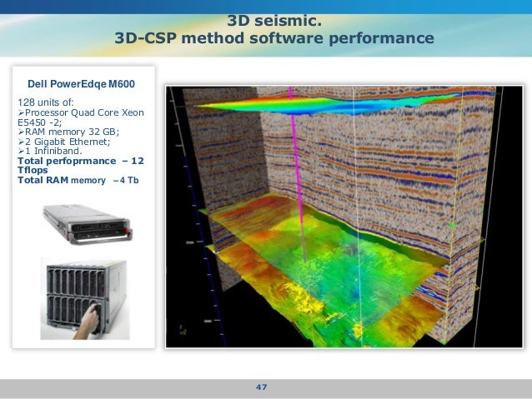
Task: Click the 'Total perfoprmance – 12' text
Action: click(x=81, y=161)
